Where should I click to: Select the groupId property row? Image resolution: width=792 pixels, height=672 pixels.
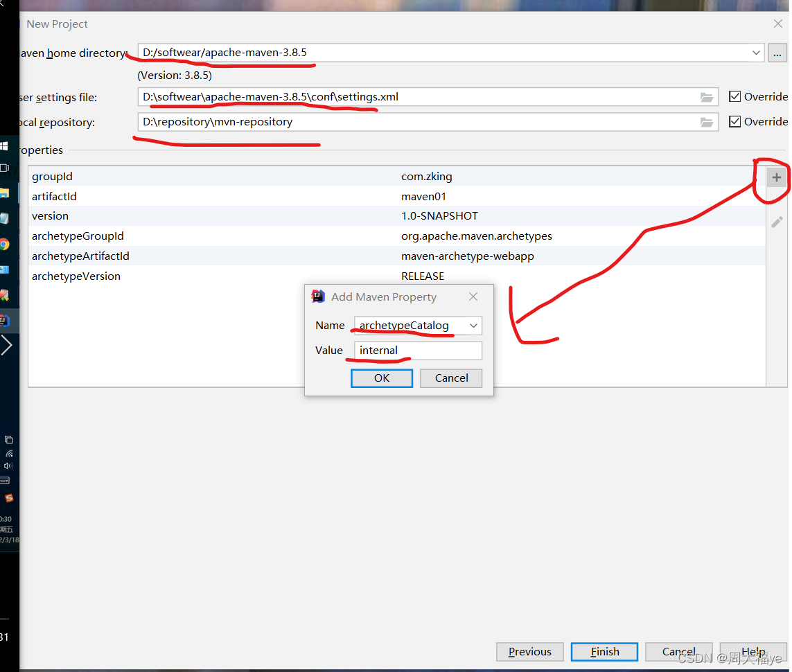tap(397, 176)
